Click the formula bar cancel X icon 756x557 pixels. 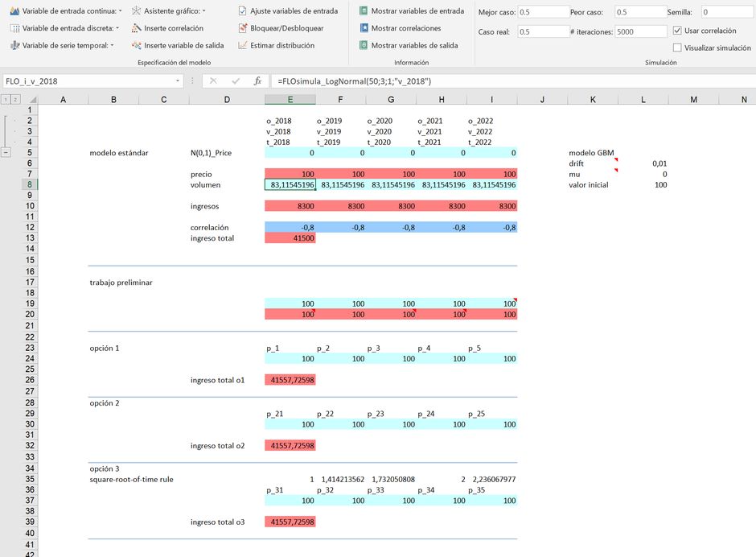click(x=213, y=81)
